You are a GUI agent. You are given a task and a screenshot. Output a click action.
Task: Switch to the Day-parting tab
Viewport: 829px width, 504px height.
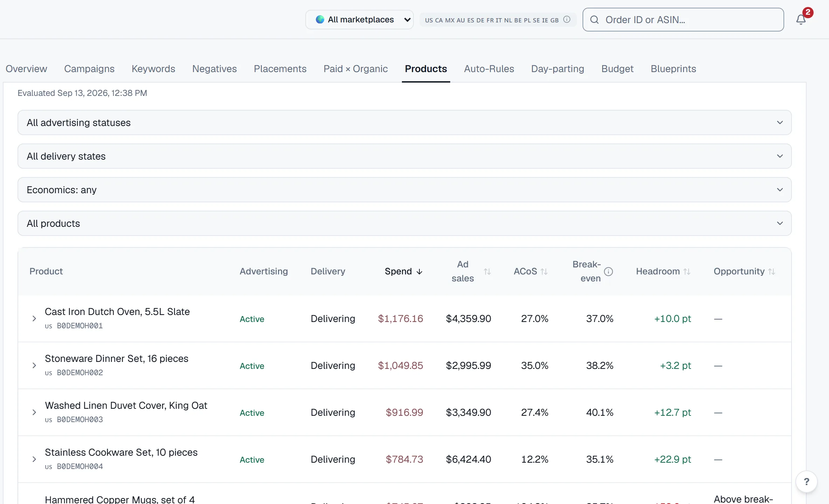click(558, 69)
